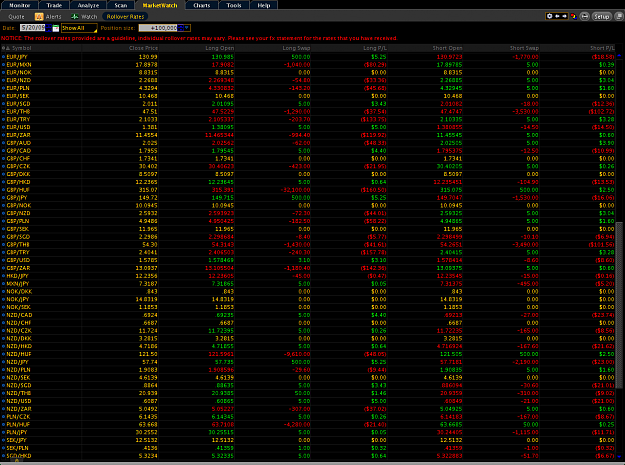Open the Watch sub-tab
625x465 pixels.
89,17
